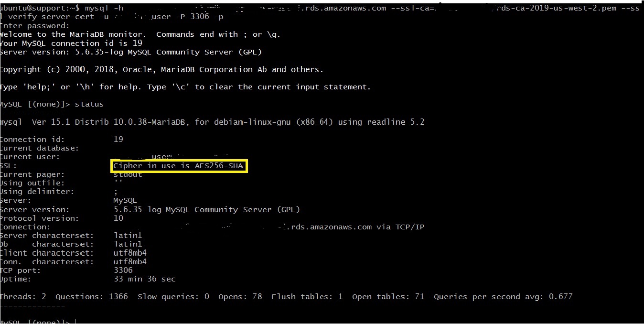Click the 'Current user:' label
The width and height of the screenshot is (644, 324).
click(x=30, y=157)
